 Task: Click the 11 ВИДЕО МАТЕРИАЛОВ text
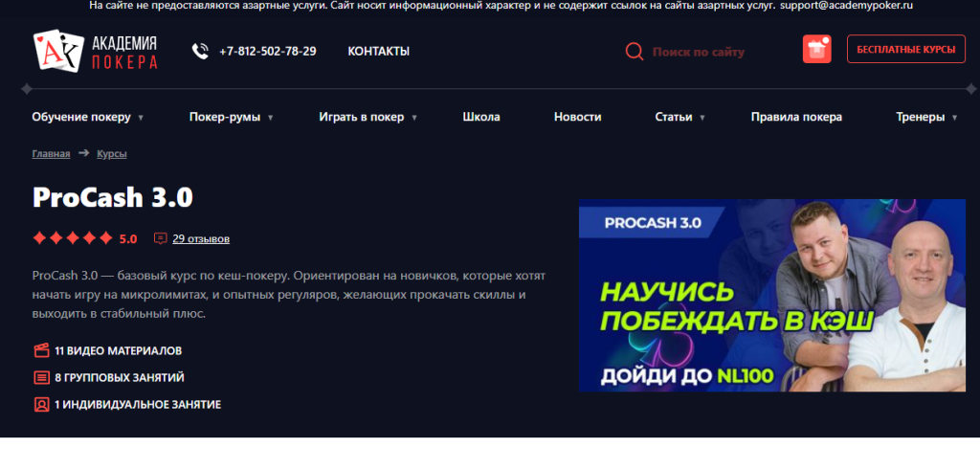118,351
